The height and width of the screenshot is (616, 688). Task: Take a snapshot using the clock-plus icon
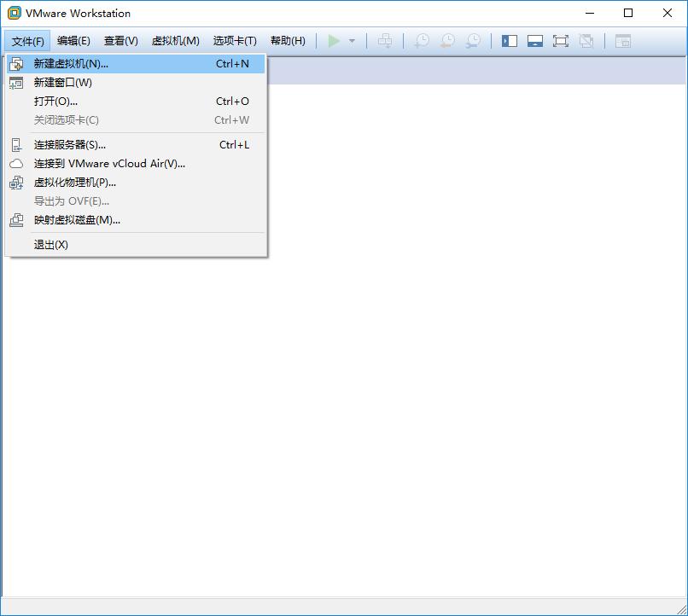421,40
